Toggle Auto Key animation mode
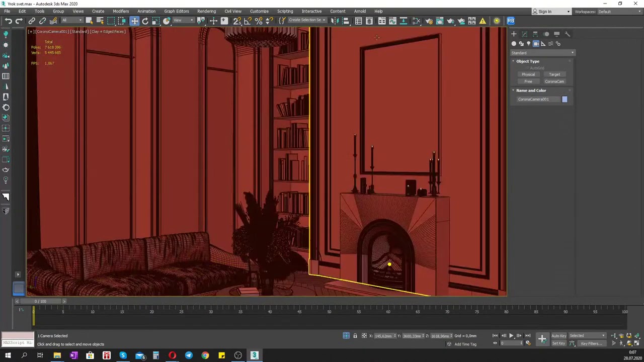The width and height of the screenshot is (644, 362). [x=558, y=336]
